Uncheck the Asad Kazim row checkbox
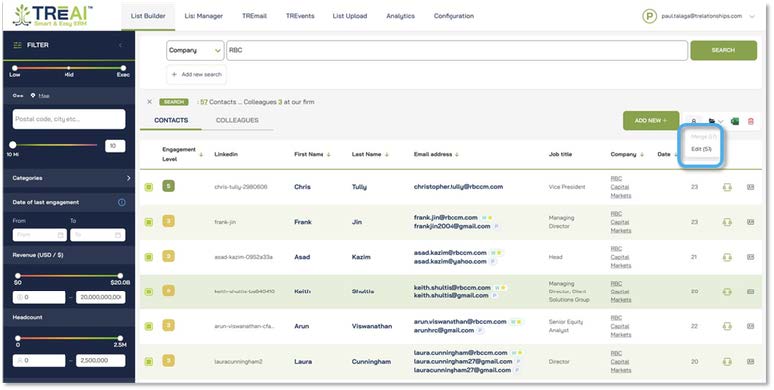Image resolution: width=774 pixels, height=390 pixels. [x=149, y=257]
